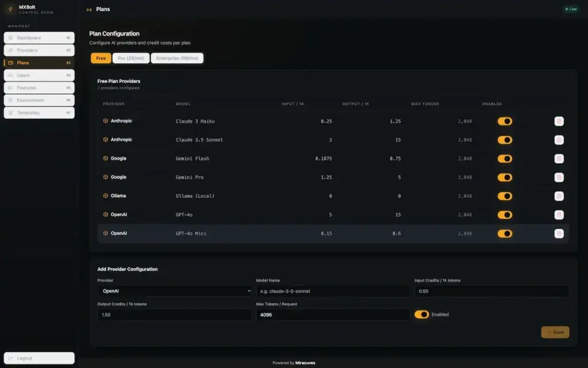Click the Claude 3 Haiku output cost 1.25
Viewport: 588px width, 368px height.
tap(395, 121)
